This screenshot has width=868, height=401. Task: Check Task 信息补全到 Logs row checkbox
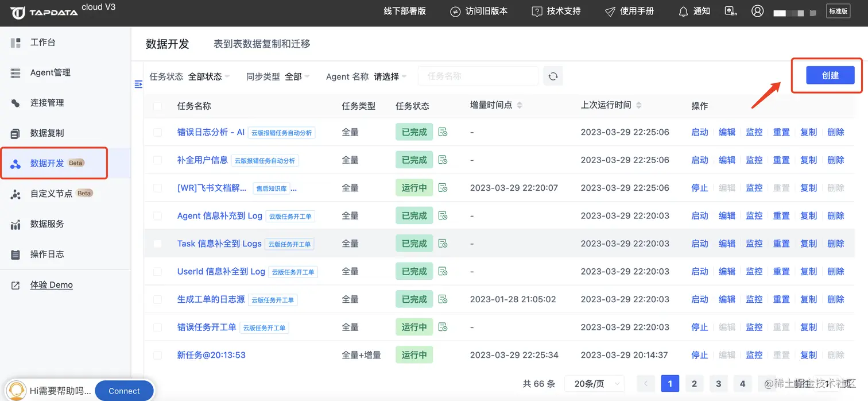tap(157, 244)
